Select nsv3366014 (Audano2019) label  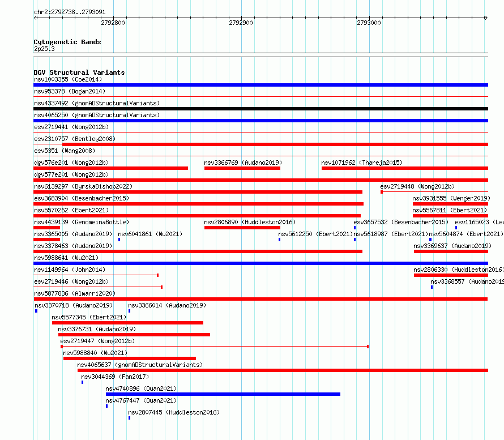click(167, 305)
